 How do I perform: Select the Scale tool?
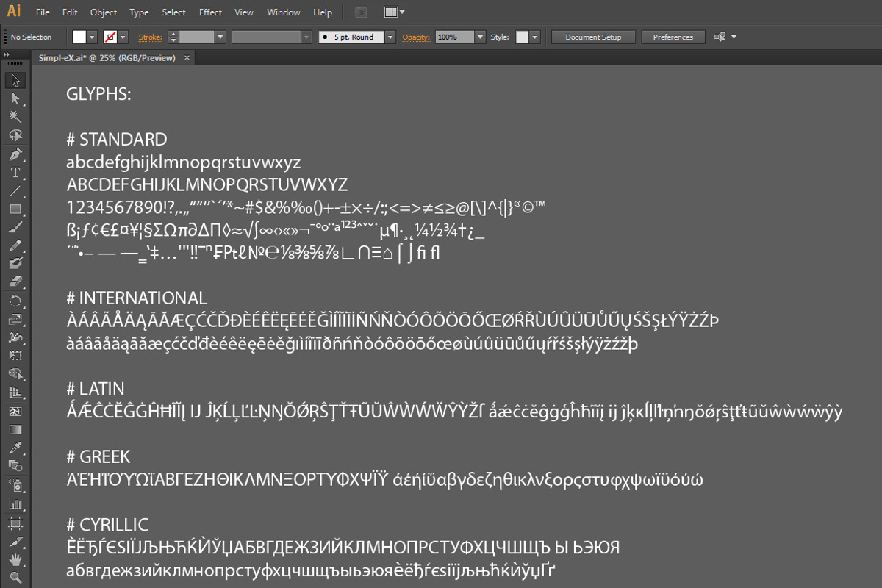click(15, 320)
